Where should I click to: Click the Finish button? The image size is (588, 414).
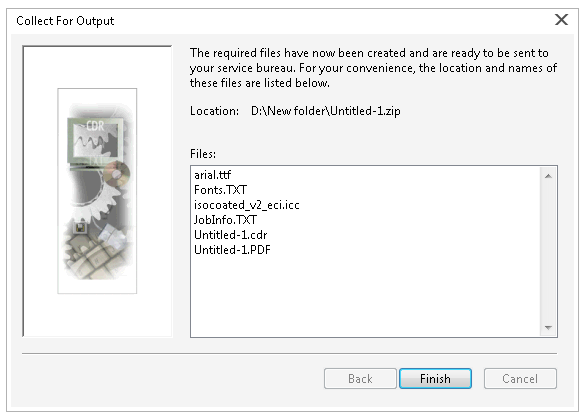click(435, 378)
